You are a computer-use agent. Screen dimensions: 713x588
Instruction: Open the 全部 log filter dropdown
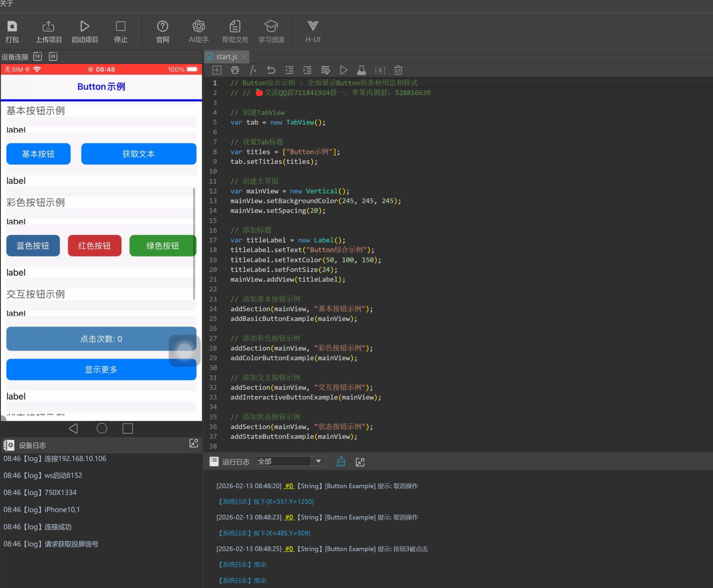tap(318, 461)
